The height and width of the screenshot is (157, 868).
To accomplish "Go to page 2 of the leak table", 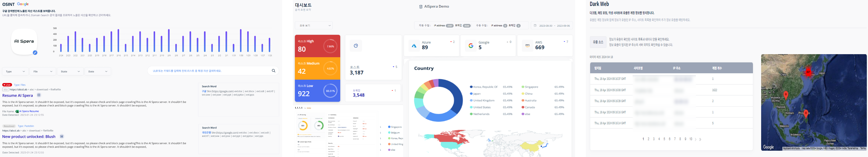I will (x=648, y=139).
